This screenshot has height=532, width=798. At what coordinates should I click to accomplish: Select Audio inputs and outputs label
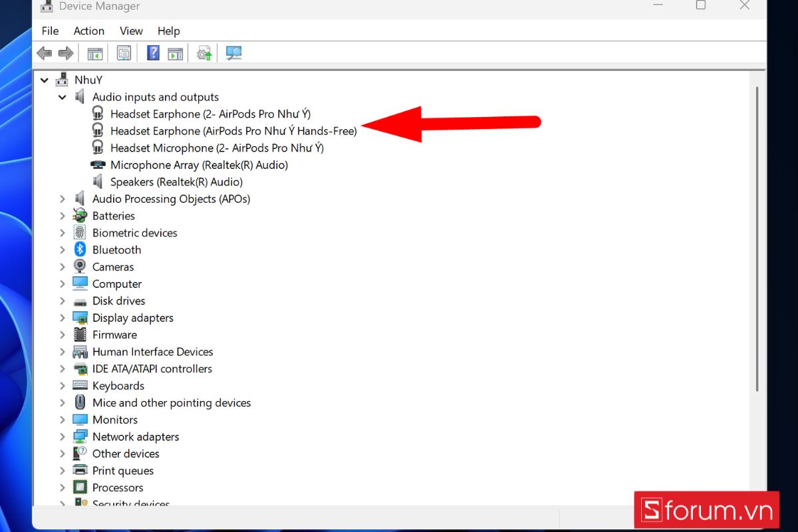(156, 97)
